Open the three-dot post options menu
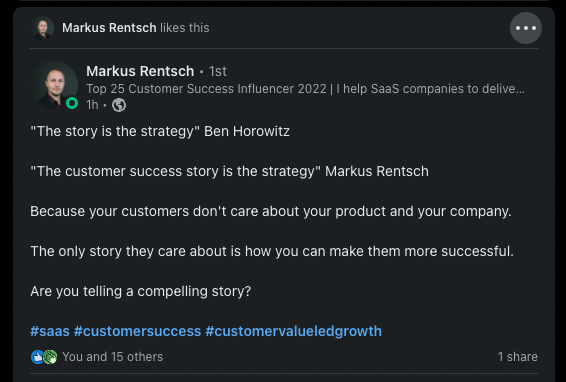Viewport: 566px width, 382px height. [x=526, y=28]
